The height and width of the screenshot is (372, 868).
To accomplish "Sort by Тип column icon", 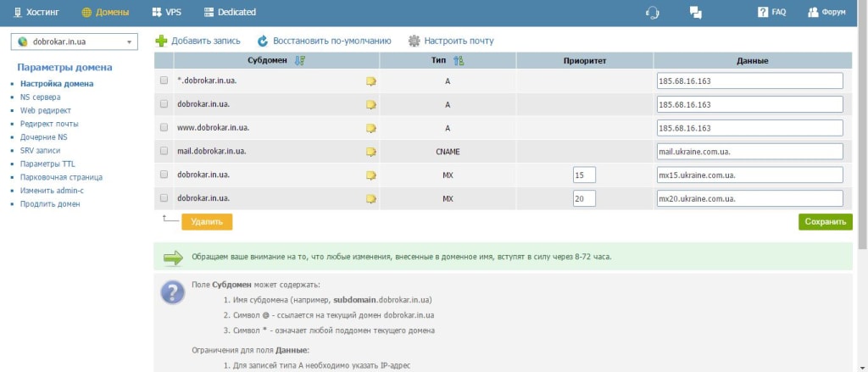I will coord(459,61).
